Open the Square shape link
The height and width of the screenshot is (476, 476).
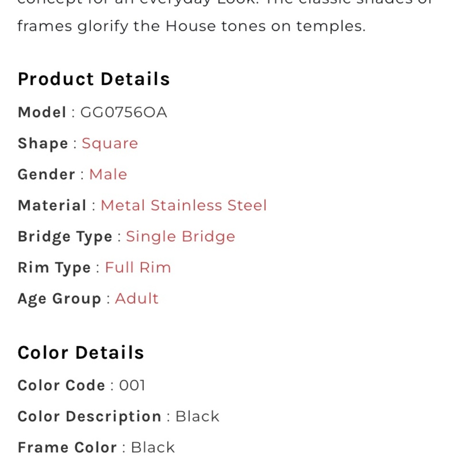[109, 143]
